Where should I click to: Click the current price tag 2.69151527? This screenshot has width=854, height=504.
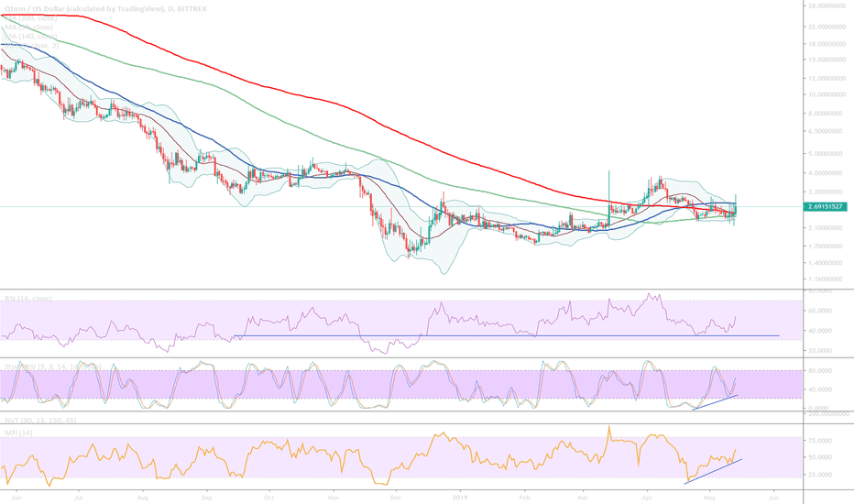825,206
